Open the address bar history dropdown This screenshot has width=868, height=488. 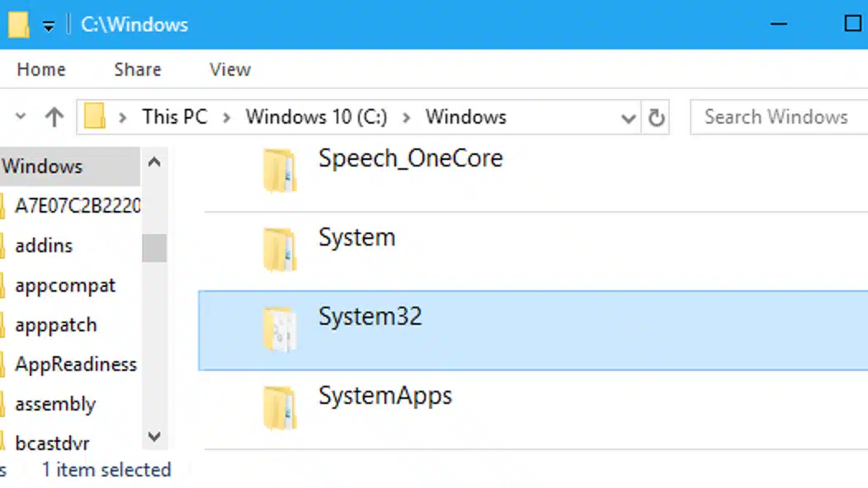click(629, 117)
